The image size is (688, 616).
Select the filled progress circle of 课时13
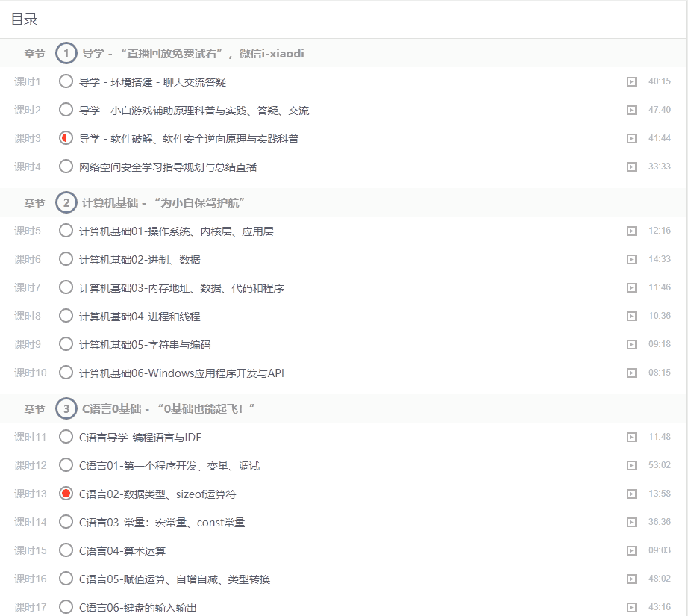pos(65,493)
